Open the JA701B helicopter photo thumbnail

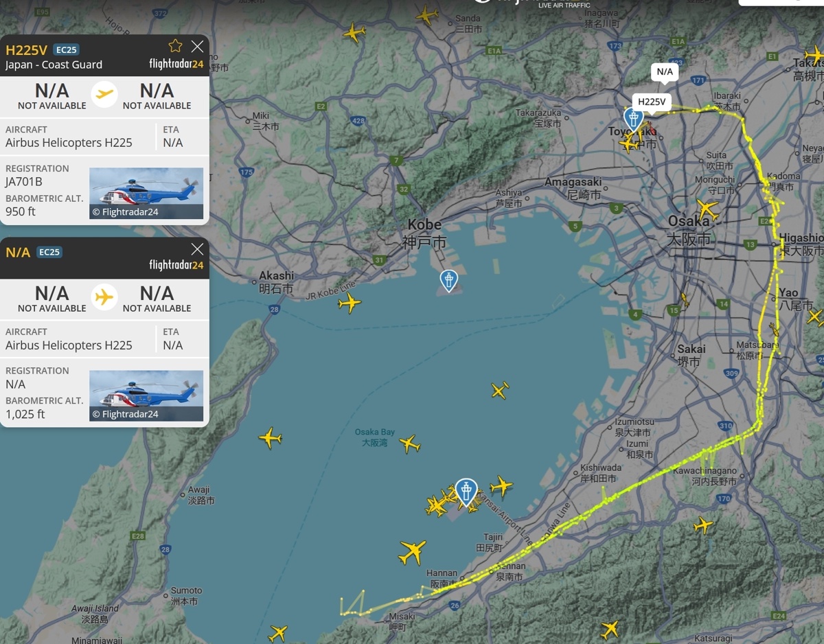tap(146, 194)
